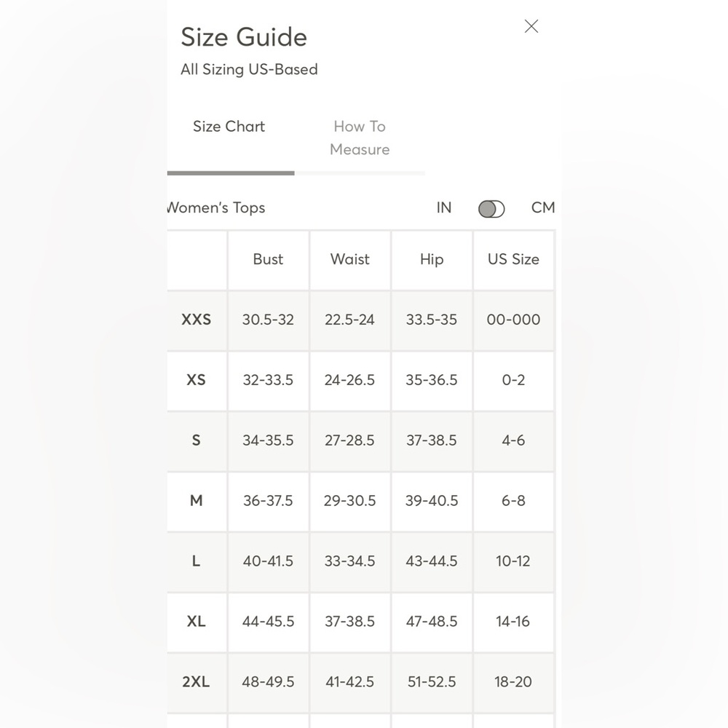The height and width of the screenshot is (728, 728).
Task: Choose the CM unit label
Action: point(543,207)
